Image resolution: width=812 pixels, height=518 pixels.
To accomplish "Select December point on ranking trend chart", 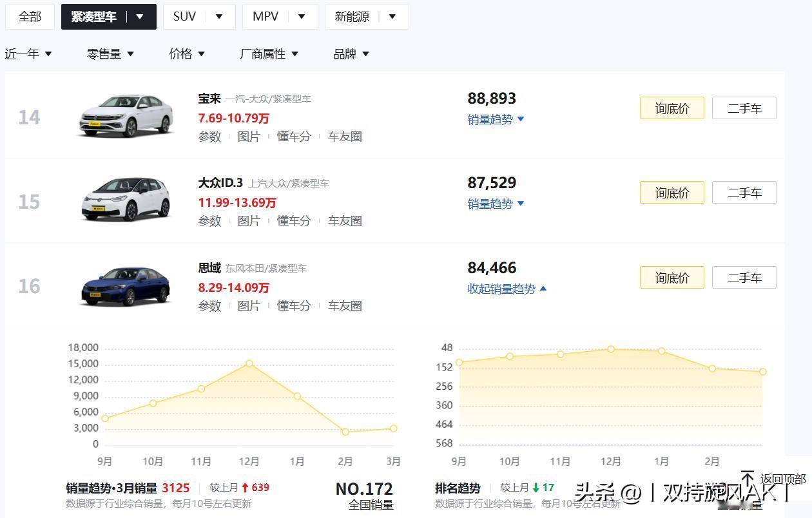I will 611,349.
